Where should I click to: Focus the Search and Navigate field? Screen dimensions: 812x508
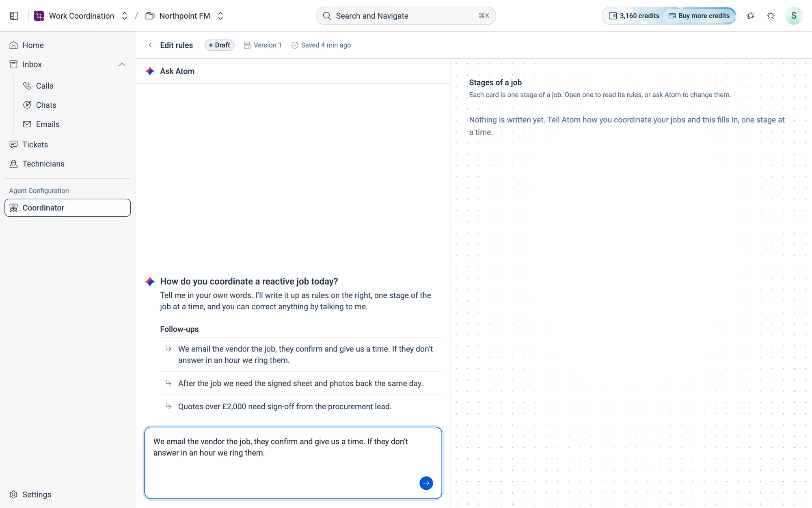pyautogui.click(x=406, y=16)
